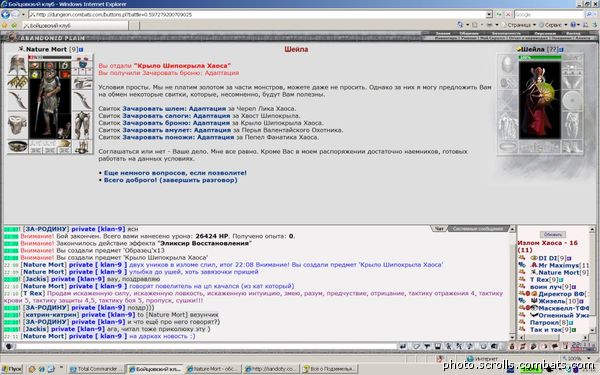Click the golden claw gloves equipment slot
This screenshot has width=600, height=375.
pos(18,82)
